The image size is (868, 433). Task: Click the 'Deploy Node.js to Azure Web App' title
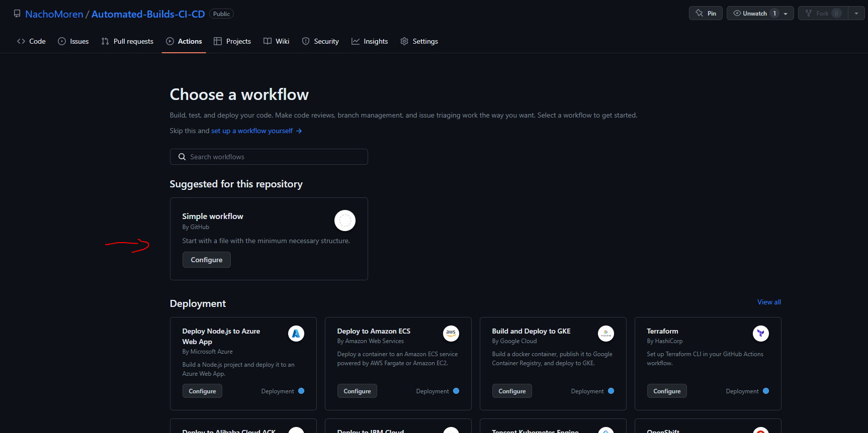coord(221,337)
